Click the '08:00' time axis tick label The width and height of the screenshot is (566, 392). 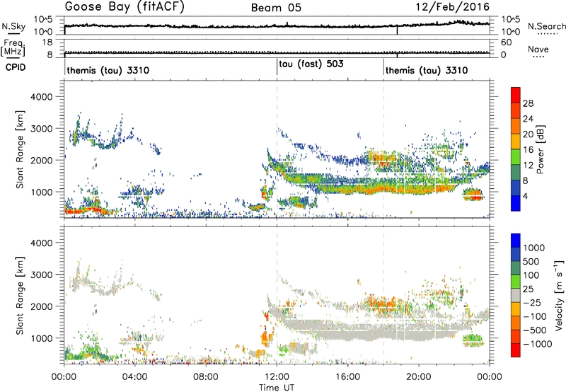(206, 377)
